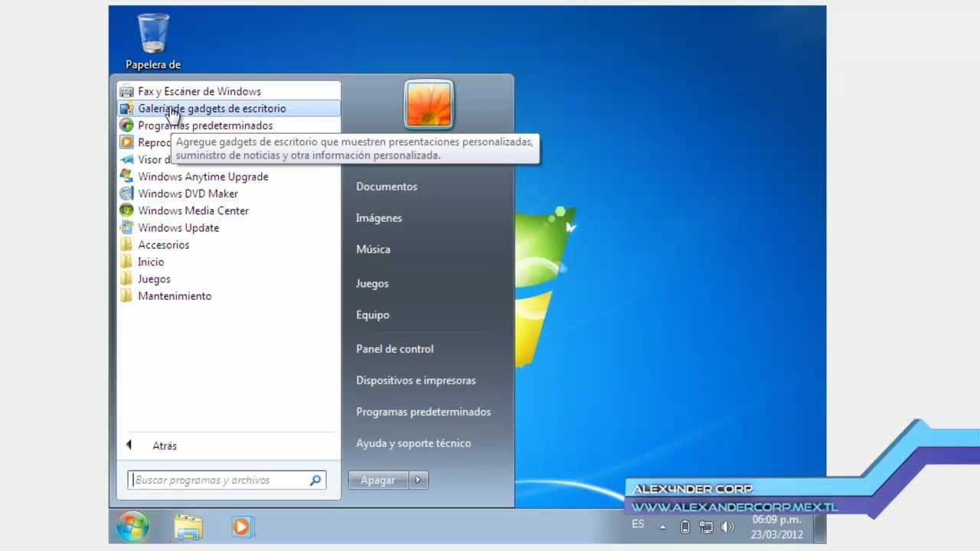Open Panel de control

pos(394,349)
